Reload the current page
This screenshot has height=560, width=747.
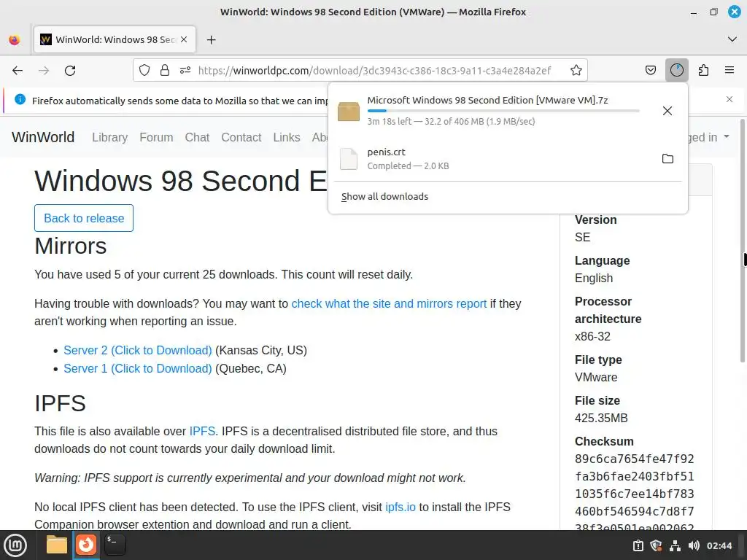(70, 71)
